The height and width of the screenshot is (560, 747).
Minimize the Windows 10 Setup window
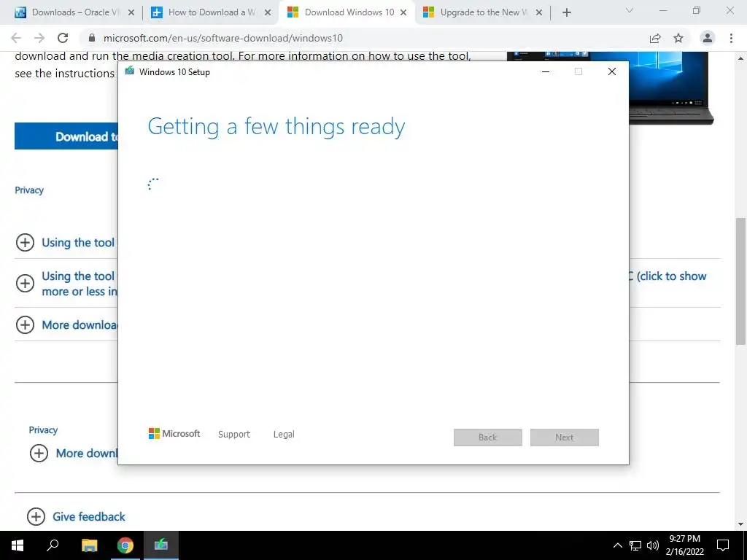[x=546, y=71]
